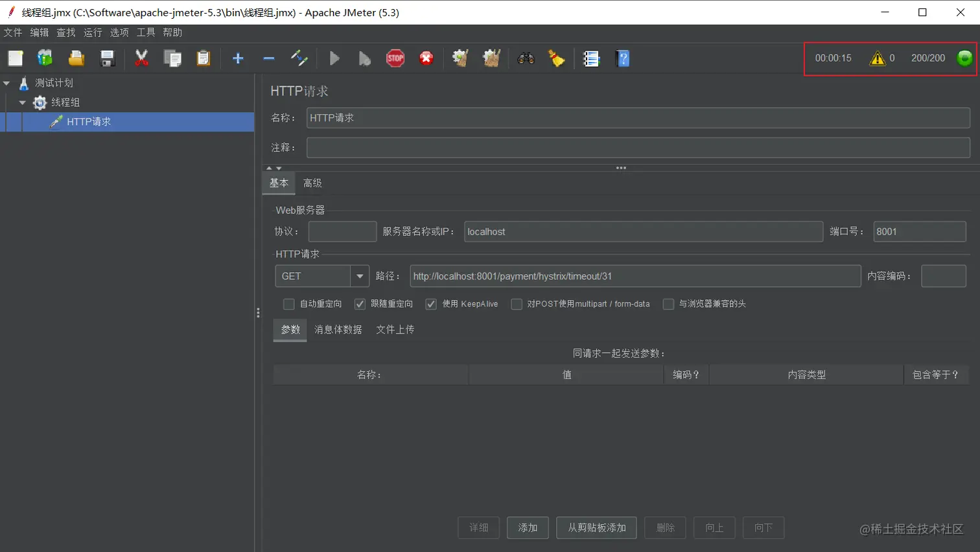Click the 从剪贴板添加 button
The height and width of the screenshot is (552, 980).
point(597,528)
